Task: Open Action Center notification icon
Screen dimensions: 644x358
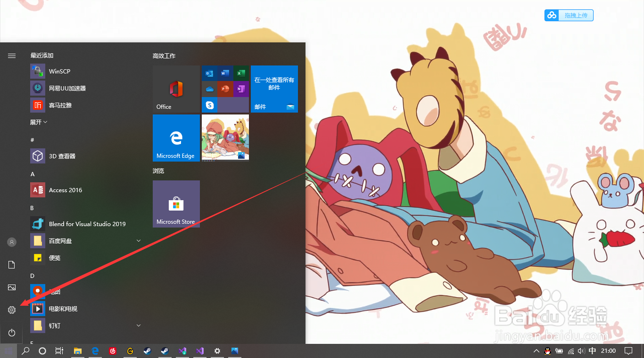Action: click(x=628, y=351)
